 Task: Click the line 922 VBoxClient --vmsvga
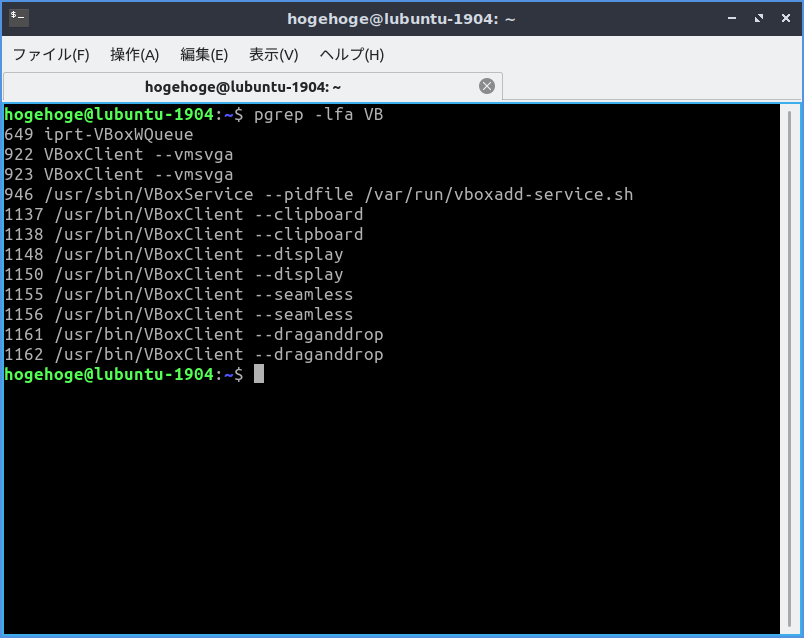click(119, 154)
